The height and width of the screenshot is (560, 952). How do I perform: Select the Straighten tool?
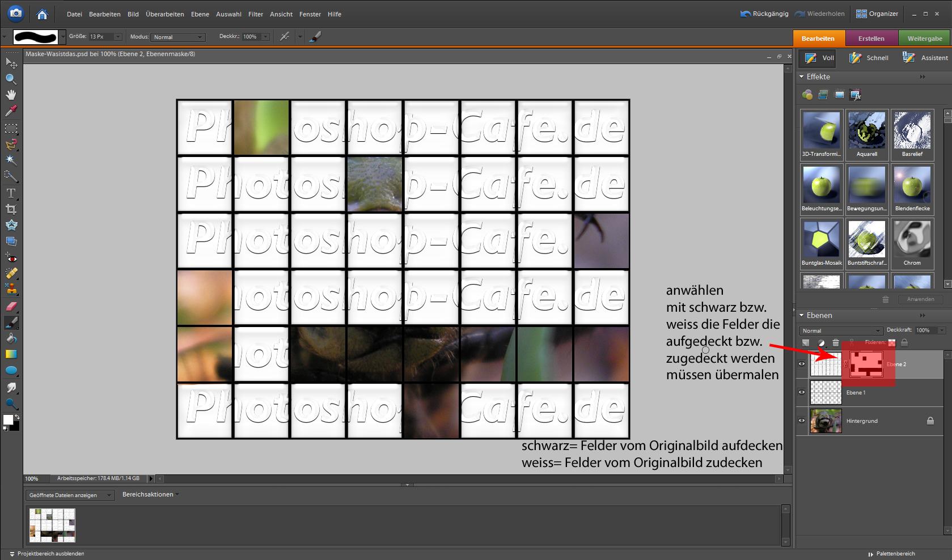(x=11, y=241)
